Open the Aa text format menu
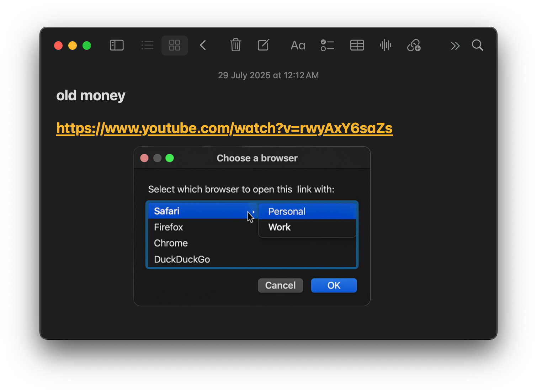 coord(298,45)
